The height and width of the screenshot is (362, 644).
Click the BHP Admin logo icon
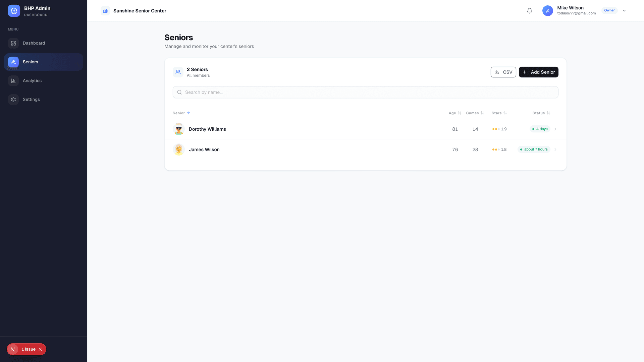[14, 10]
